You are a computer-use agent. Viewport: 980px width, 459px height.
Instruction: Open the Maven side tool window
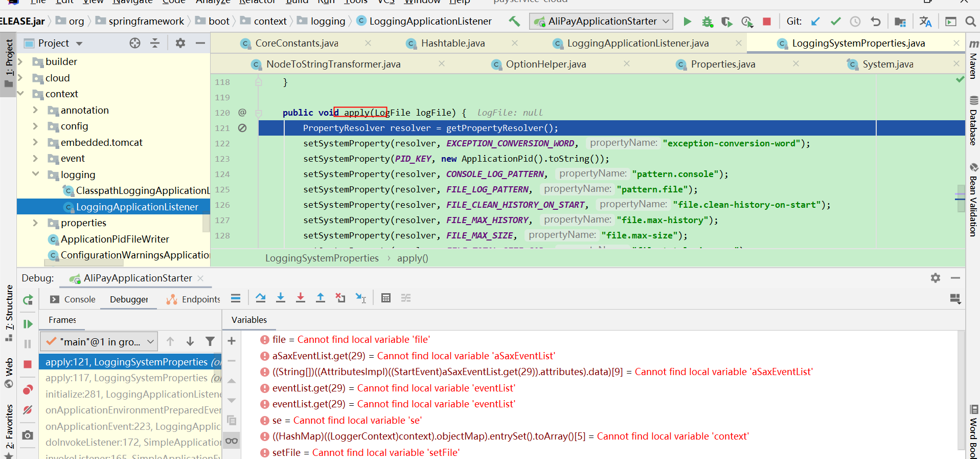pyautogui.click(x=973, y=60)
